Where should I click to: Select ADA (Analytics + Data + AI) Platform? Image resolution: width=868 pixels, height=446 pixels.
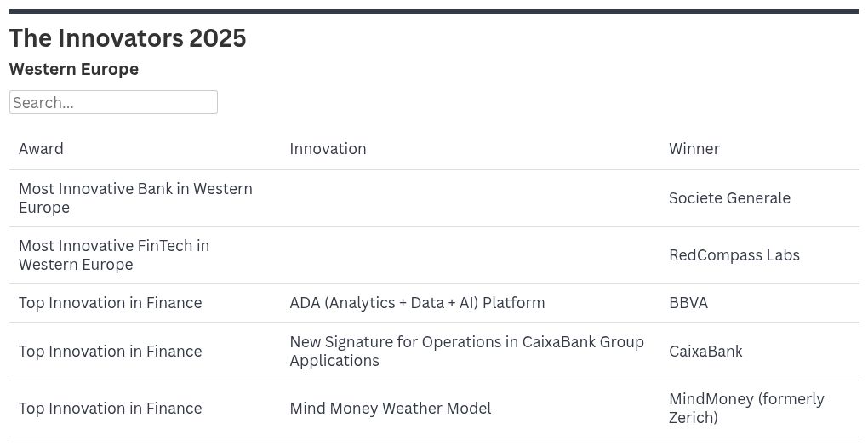417,303
